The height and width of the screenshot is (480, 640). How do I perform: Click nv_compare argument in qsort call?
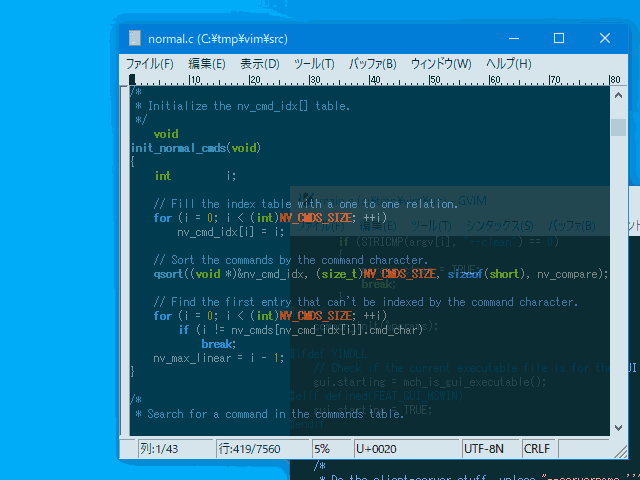click(569, 274)
